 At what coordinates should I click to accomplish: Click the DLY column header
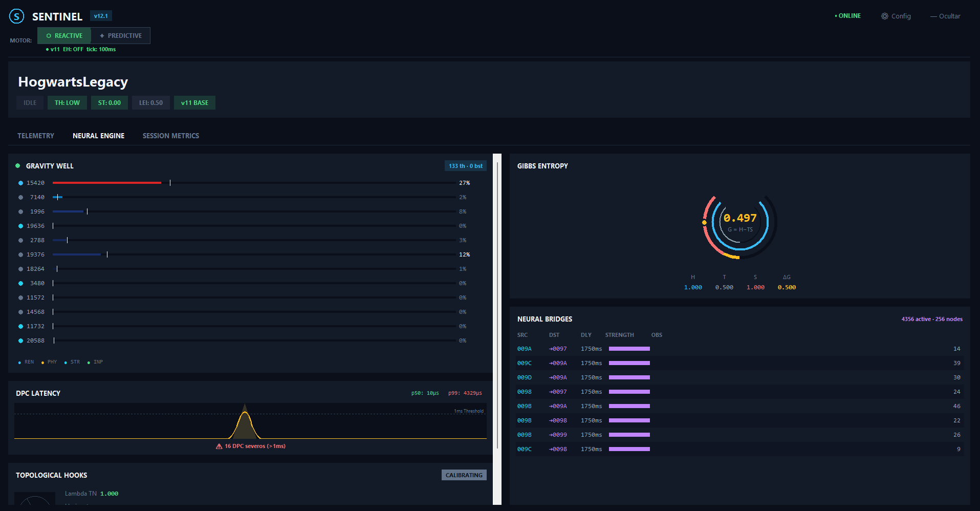(x=586, y=335)
